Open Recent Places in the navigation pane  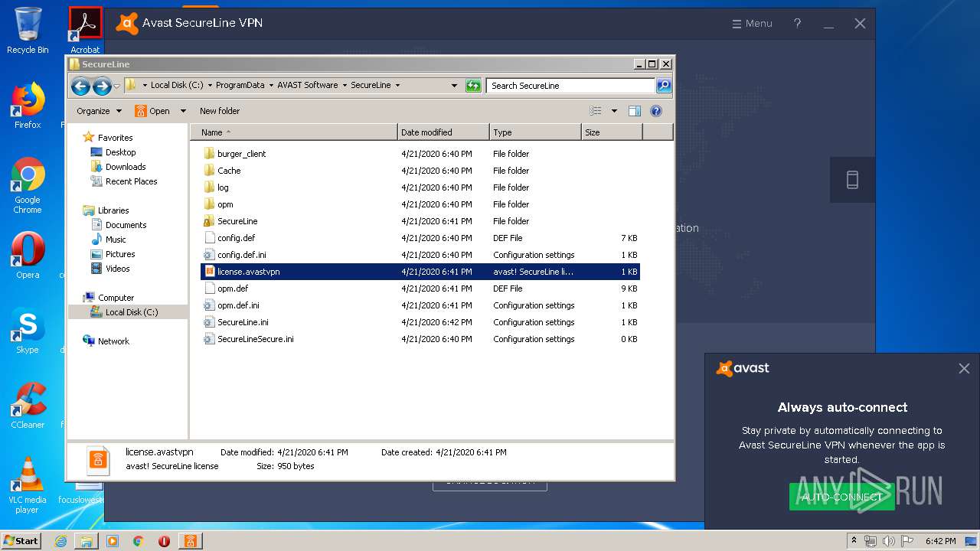point(124,181)
